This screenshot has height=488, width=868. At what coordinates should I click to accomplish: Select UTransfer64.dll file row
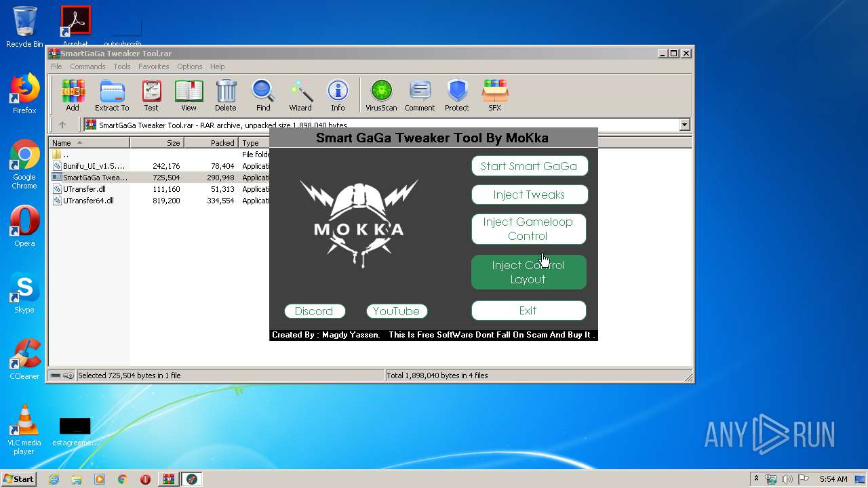pyautogui.click(x=159, y=201)
